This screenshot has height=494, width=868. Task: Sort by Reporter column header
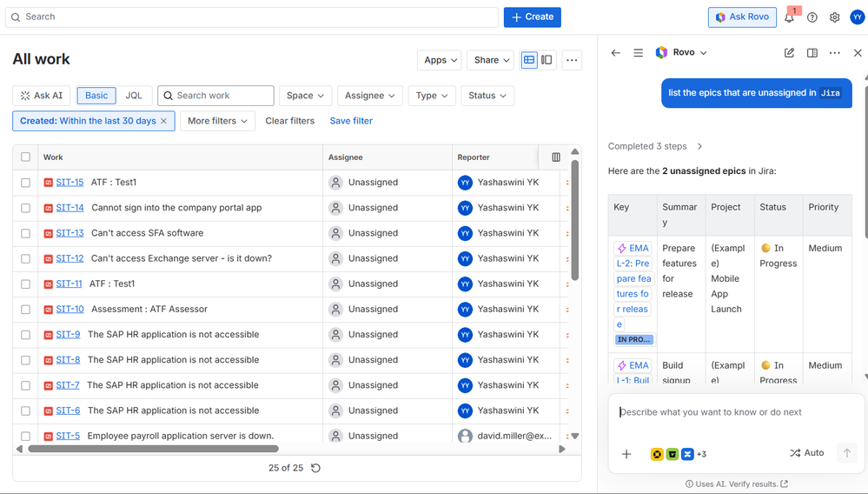click(474, 157)
